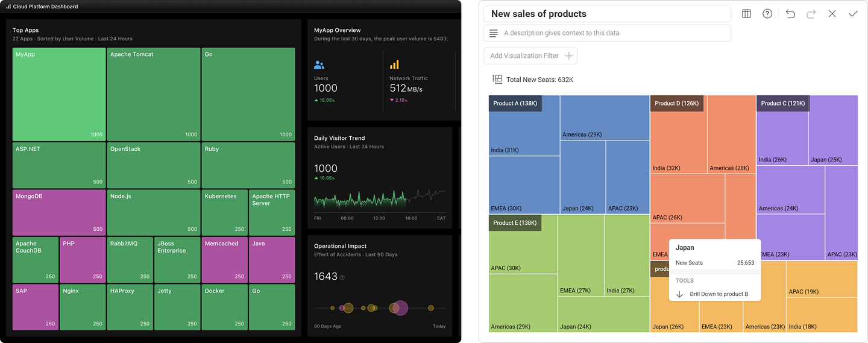Image resolution: width=868 pixels, height=343 pixels.
Task: Select Product D Americas (28K) block
Action: point(731,134)
